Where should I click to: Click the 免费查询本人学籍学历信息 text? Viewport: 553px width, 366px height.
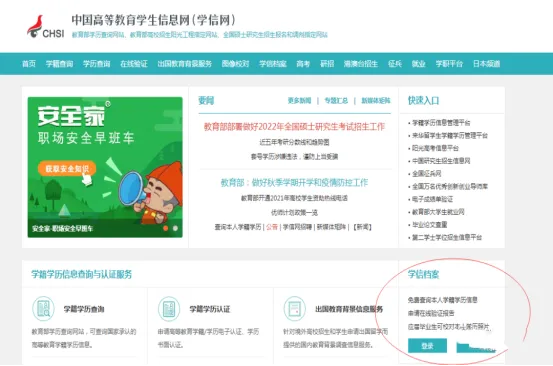[443, 300]
